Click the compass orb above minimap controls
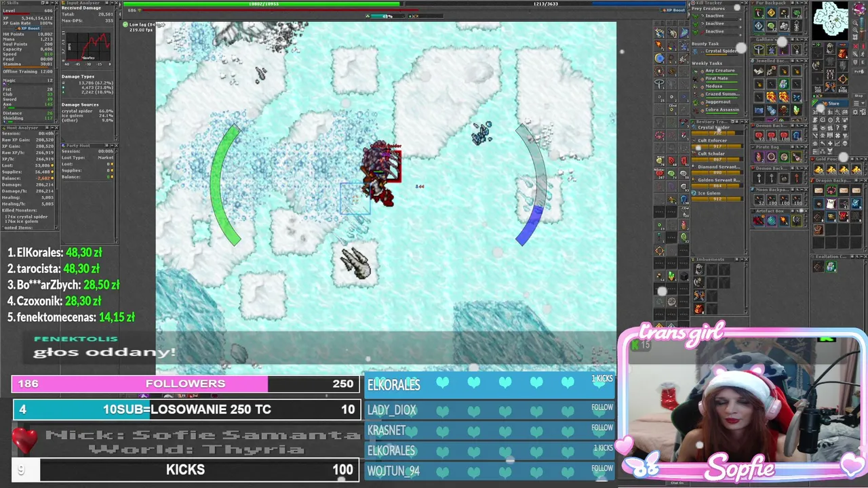Viewport: 868px width, 488px height. pos(859,8)
